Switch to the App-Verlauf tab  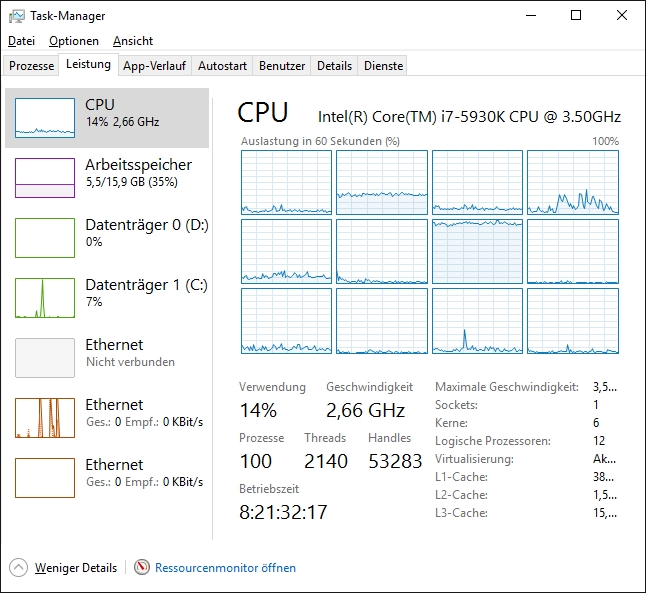154,66
